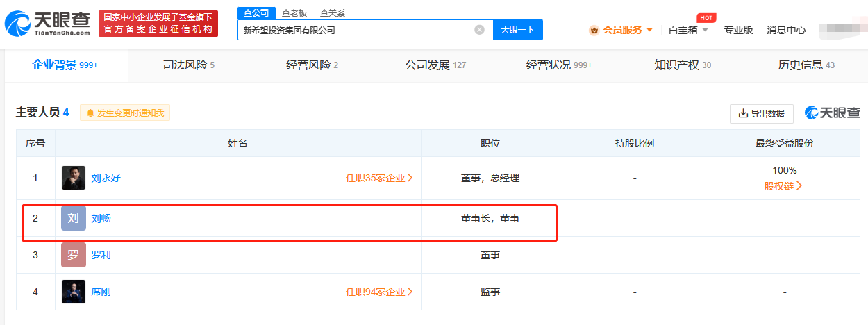Click the 姓名 column header

(237, 143)
